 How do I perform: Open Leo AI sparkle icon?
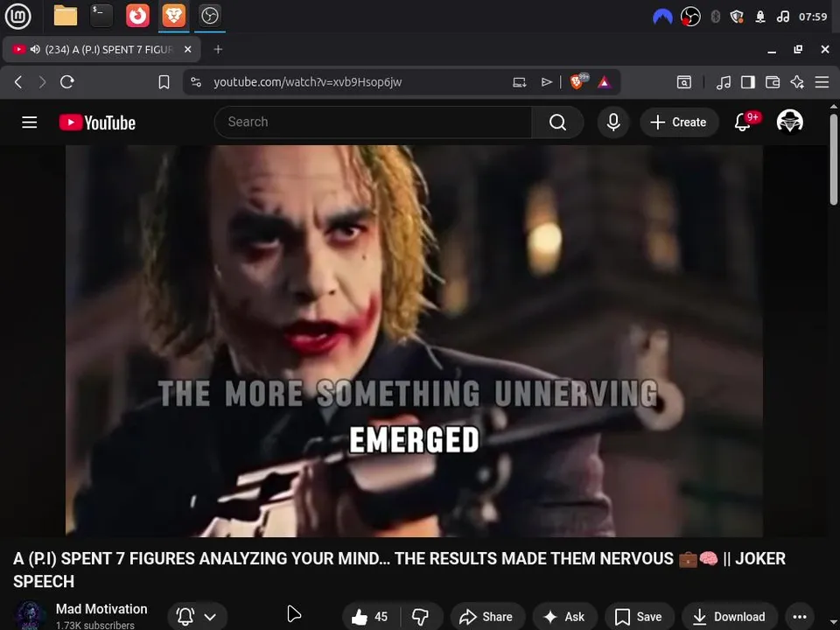tap(797, 82)
